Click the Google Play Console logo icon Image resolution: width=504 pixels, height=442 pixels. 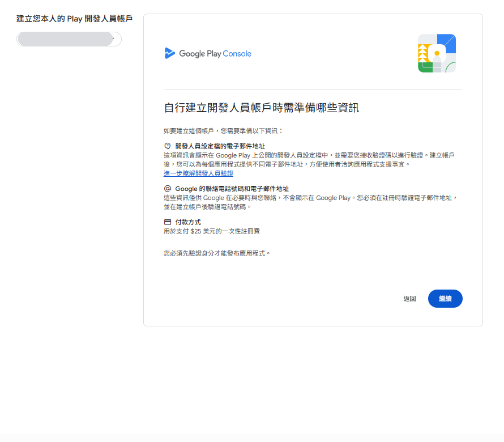point(170,53)
